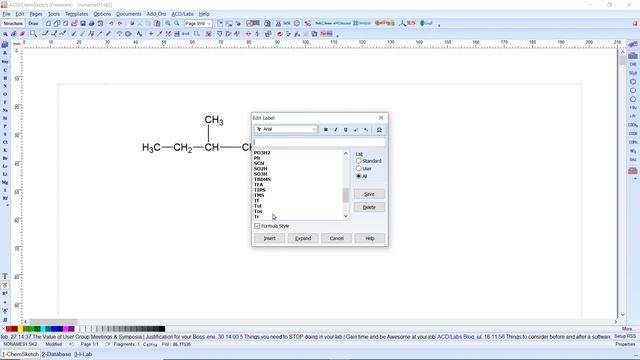Click the Insert button
The width and height of the screenshot is (640, 360).
pyautogui.click(x=269, y=238)
